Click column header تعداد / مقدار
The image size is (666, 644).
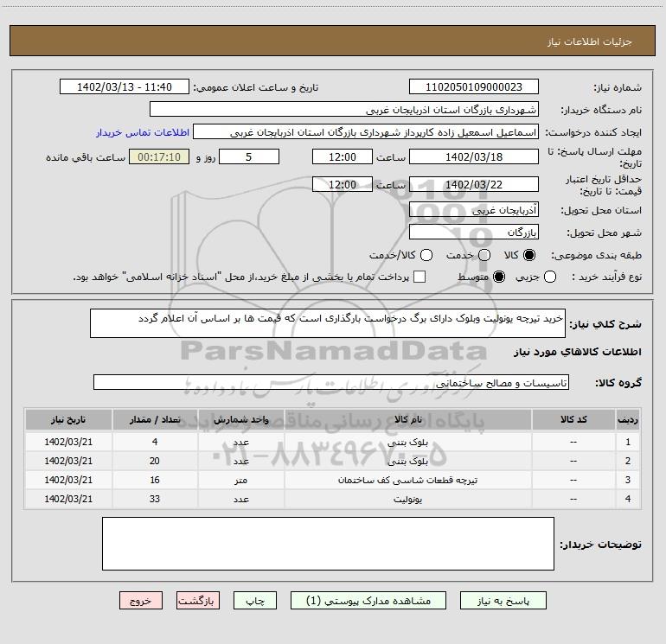point(155,419)
